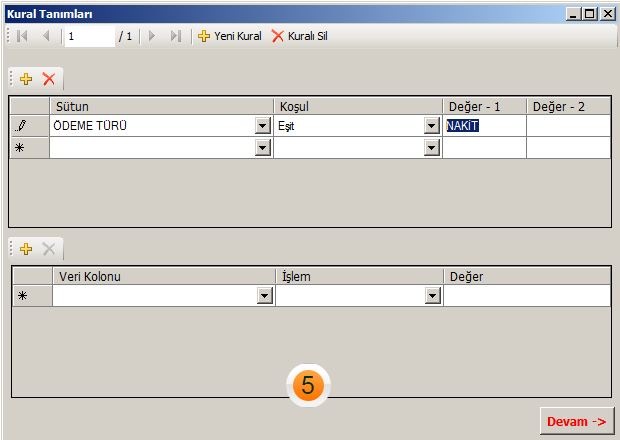The image size is (620, 440).
Task: Add a new action row in the lower toolbar
Action: [26, 249]
